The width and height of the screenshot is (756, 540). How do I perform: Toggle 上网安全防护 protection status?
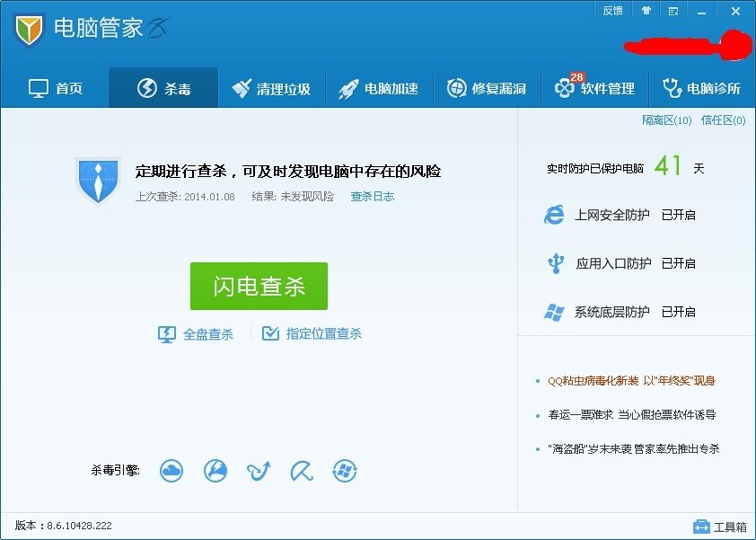tap(678, 215)
